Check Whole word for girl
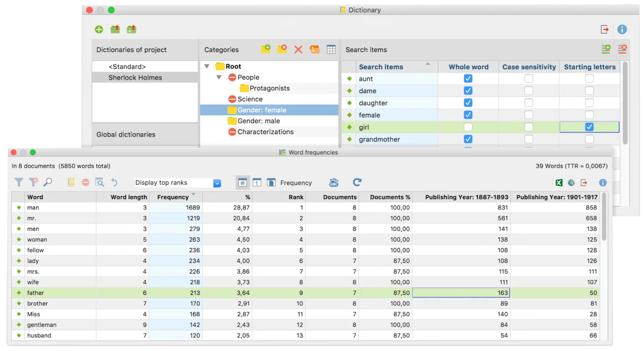Viewport: 644px width, 351px height. pyautogui.click(x=468, y=127)
